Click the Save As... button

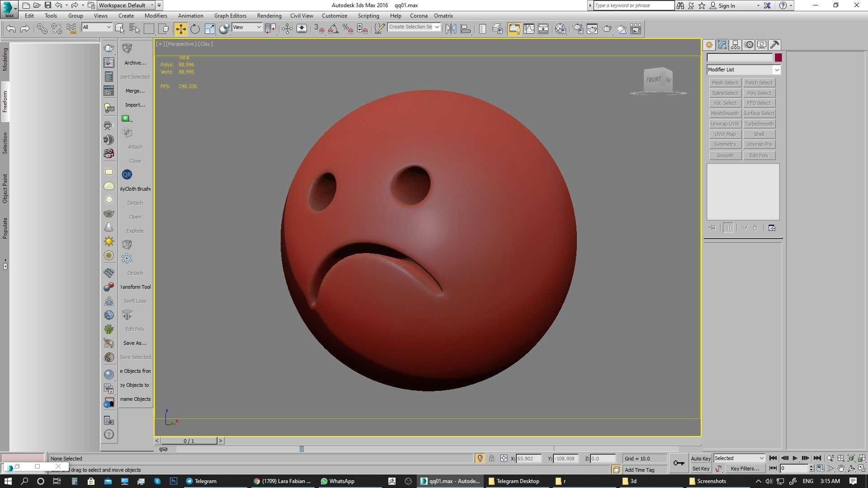click(x=135, y=343)
